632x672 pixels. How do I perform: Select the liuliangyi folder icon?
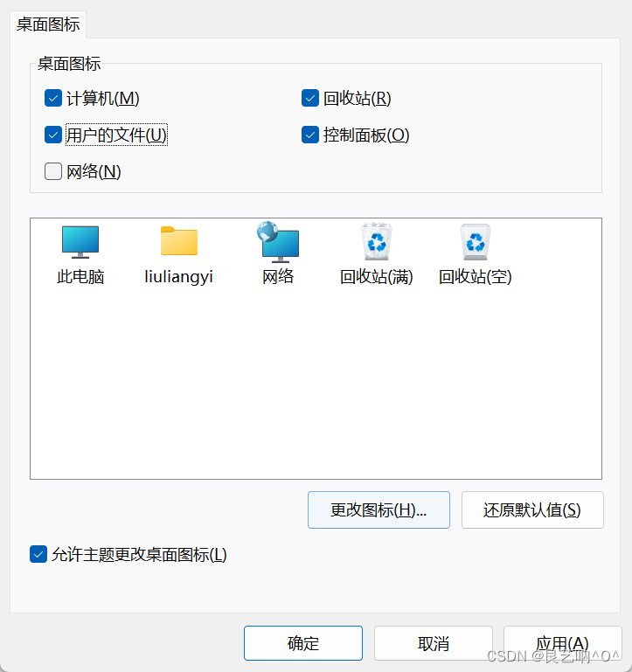click(179, 241)
